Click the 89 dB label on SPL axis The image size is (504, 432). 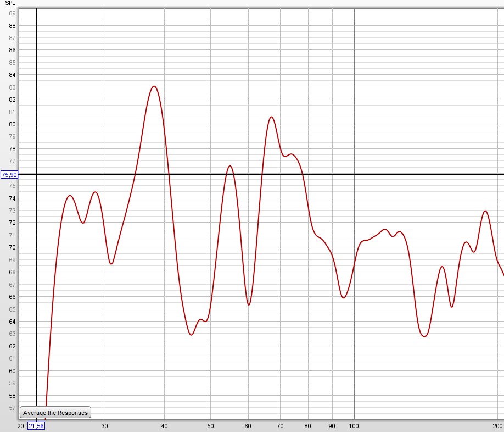[x=12, y=13]
